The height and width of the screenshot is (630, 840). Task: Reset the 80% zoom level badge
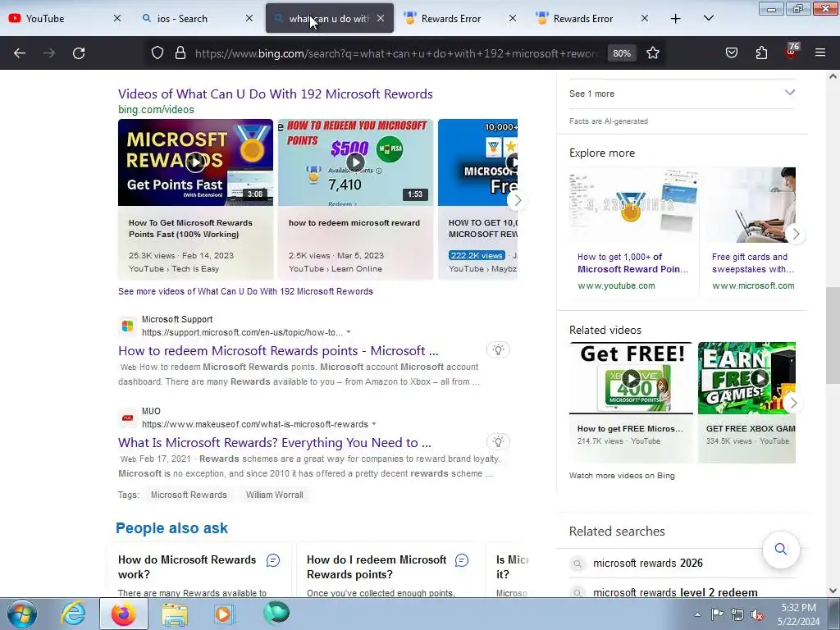622,53
